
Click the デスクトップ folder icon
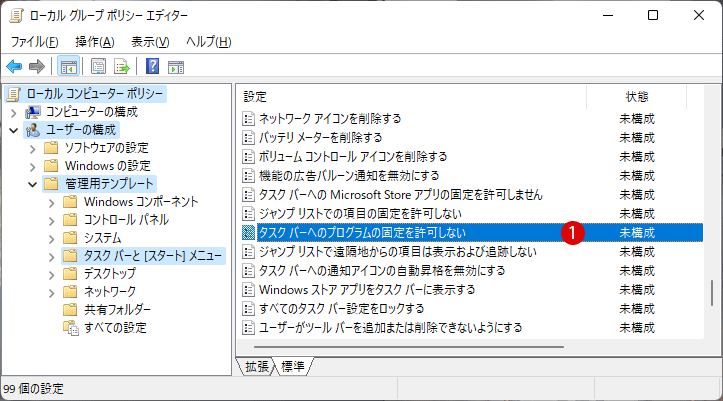pos(70,274)
